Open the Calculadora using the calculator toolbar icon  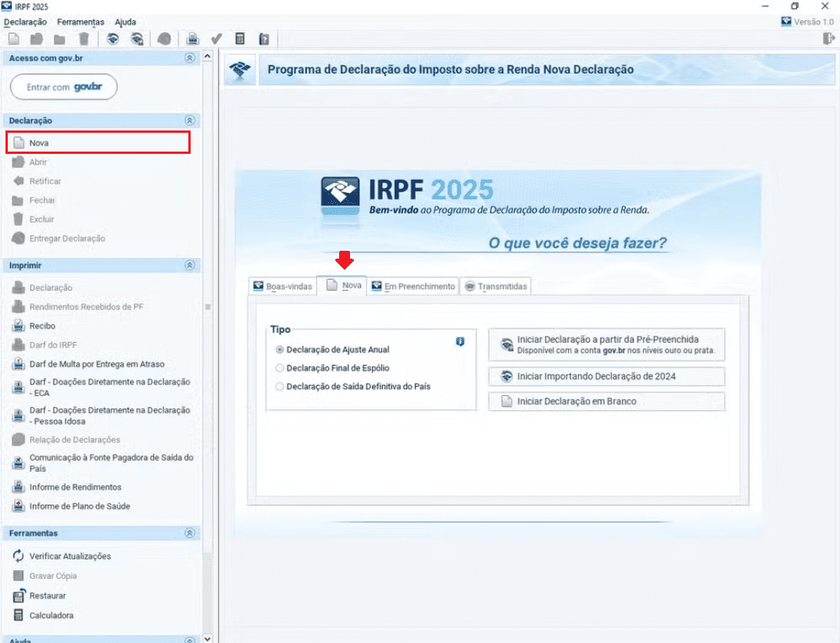tap(241, 39)
